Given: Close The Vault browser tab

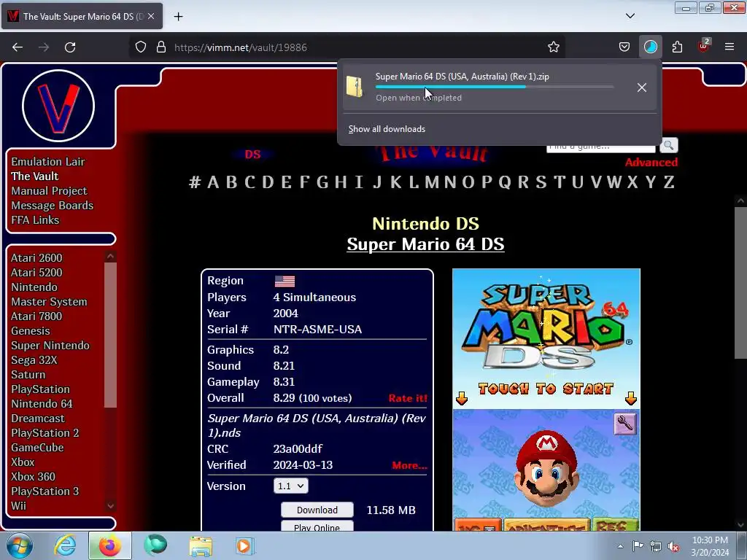Looking at the screenshot, I should (151, 16).
